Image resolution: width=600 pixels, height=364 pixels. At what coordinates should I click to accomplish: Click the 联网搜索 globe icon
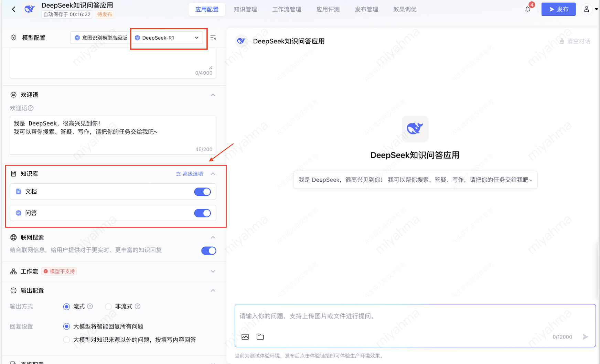point(13,237)
